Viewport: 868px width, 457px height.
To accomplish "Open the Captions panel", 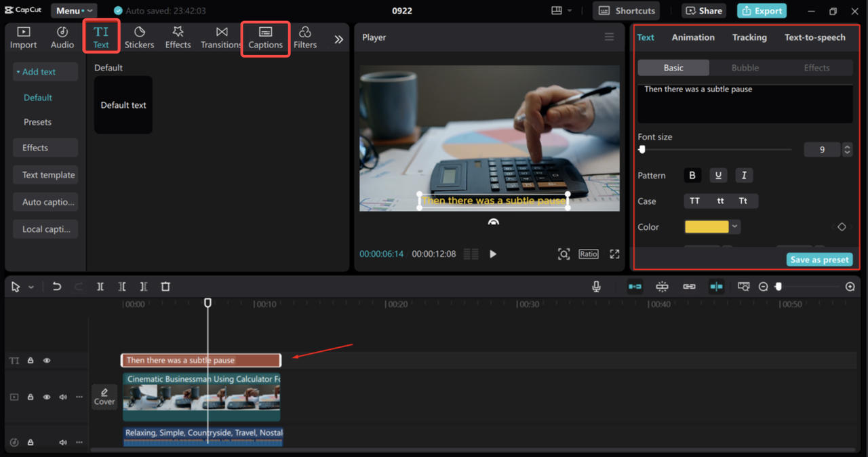I will point(265,38).
